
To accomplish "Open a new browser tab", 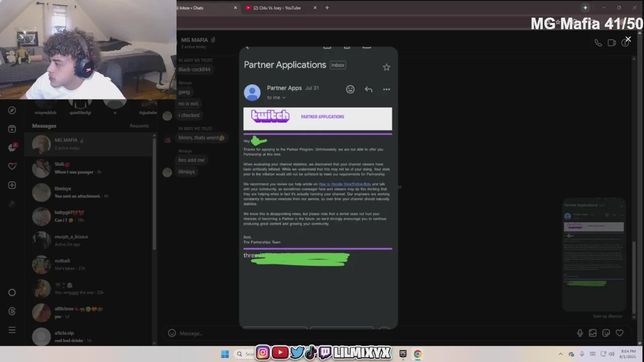I will [x=327, y=8].
